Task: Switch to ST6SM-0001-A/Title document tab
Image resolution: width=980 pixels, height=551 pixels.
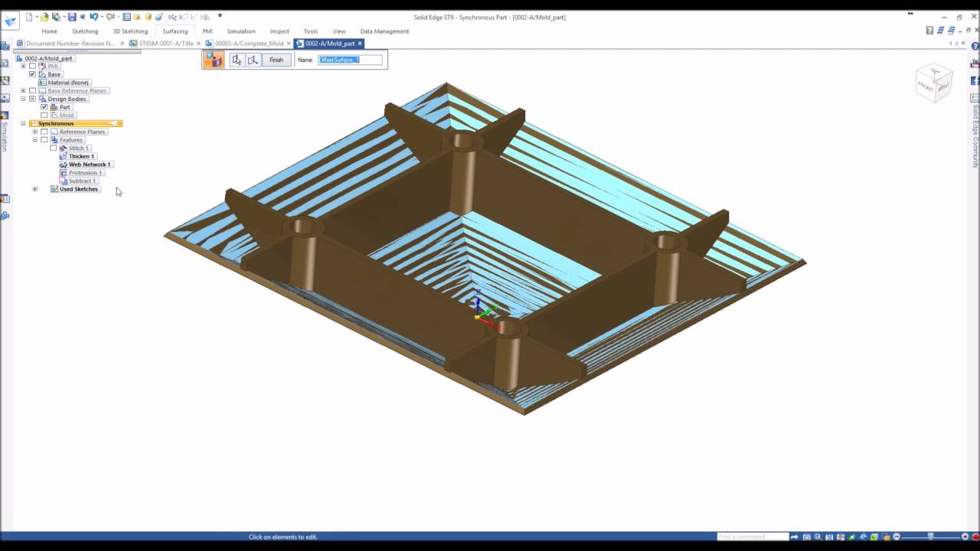Action: pyautogui.click(x=165, y=44)
